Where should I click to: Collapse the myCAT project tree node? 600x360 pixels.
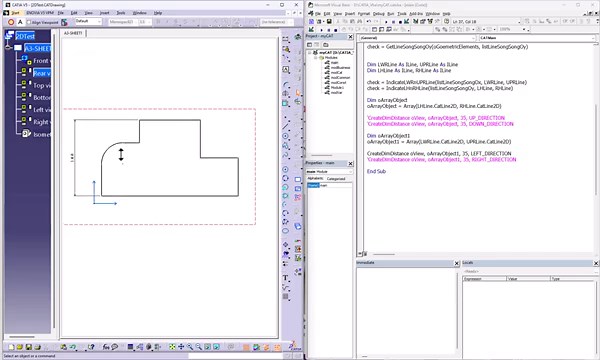point(310,52)
